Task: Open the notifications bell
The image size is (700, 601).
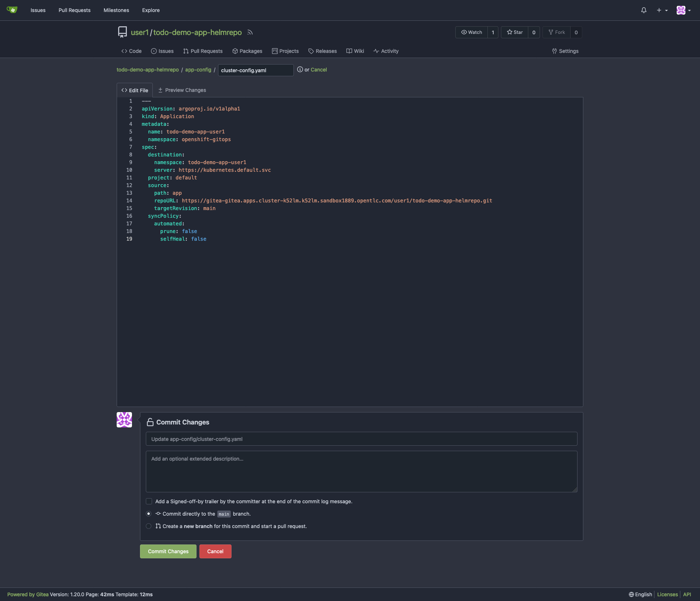Action: (x=644, y=10)
